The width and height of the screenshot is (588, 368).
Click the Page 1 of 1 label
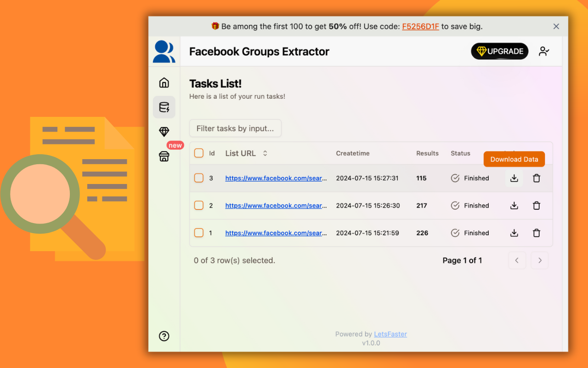coord(462,260)
